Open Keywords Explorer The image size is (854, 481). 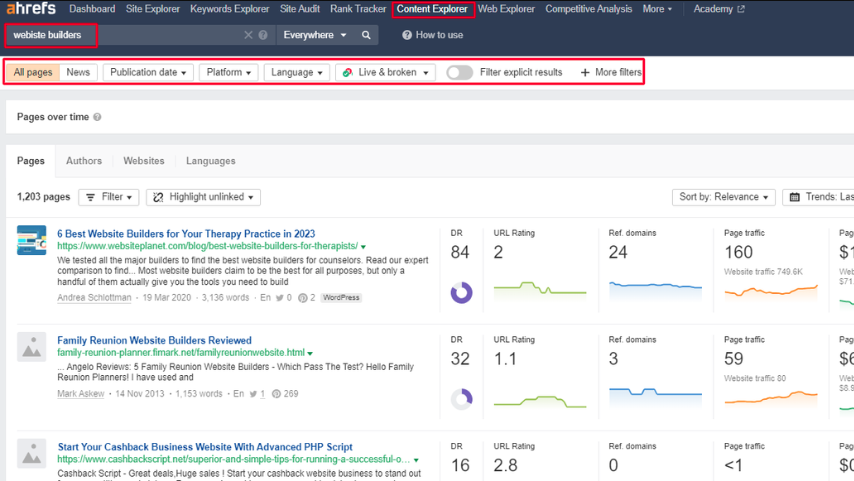[x=229, y=9]
